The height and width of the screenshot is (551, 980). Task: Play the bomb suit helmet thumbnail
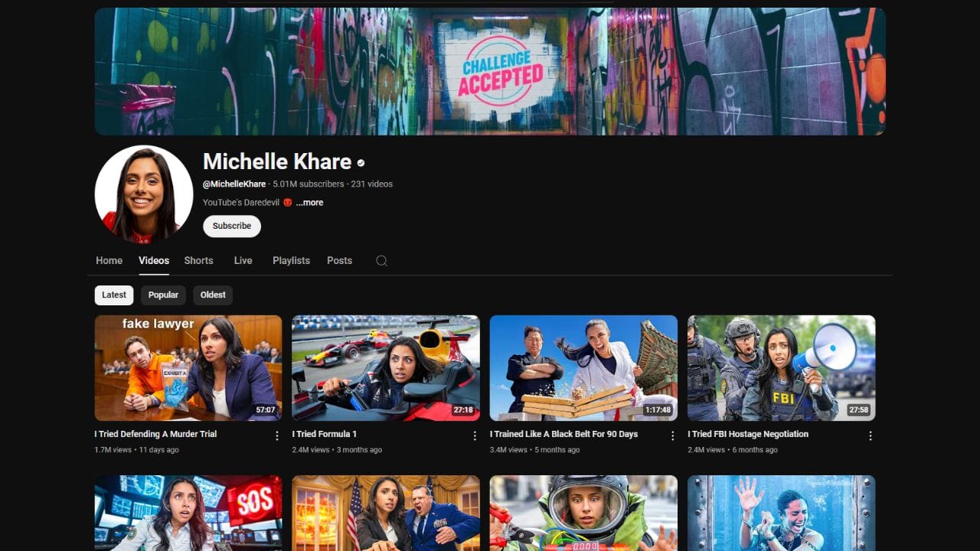[583, 514]
